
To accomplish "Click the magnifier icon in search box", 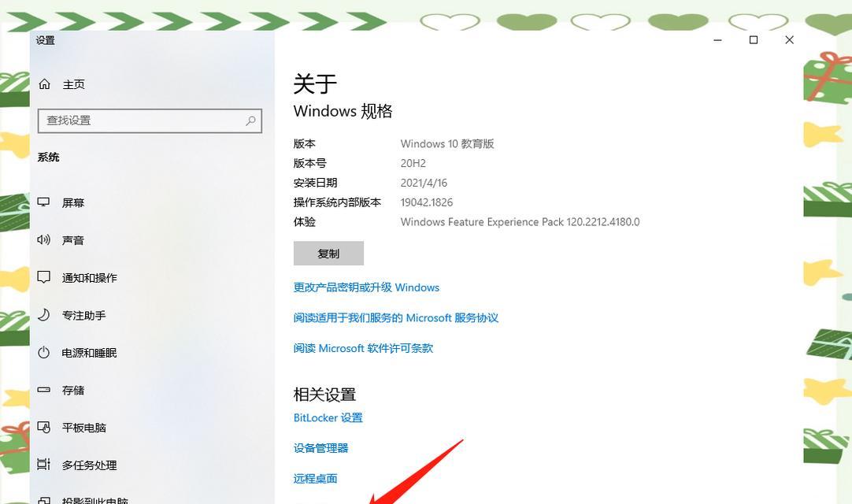I will (x=250, y=120).
